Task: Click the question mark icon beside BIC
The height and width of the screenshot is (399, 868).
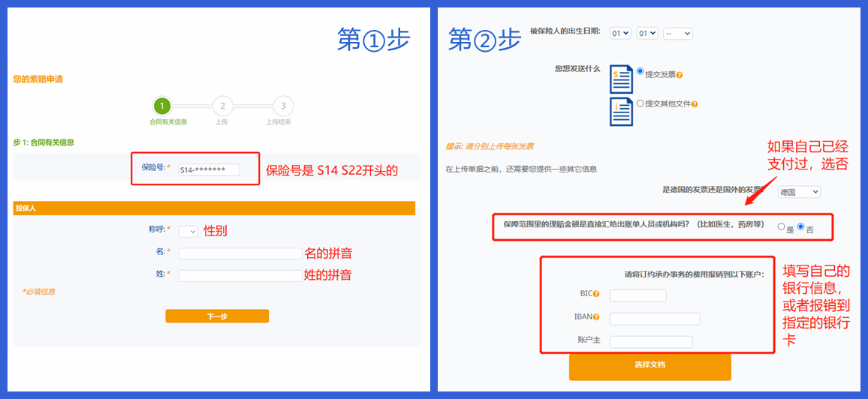Action: [x=597, y=295]
